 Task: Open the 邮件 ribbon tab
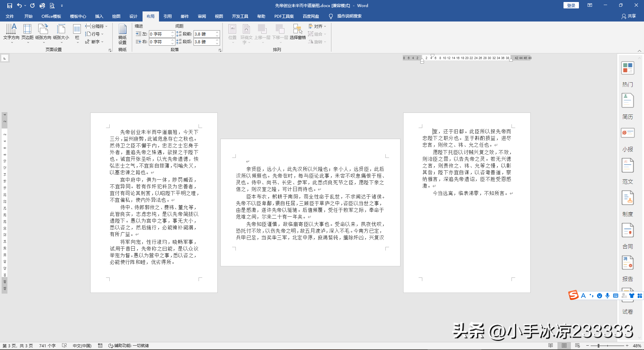tap(185, 16)
